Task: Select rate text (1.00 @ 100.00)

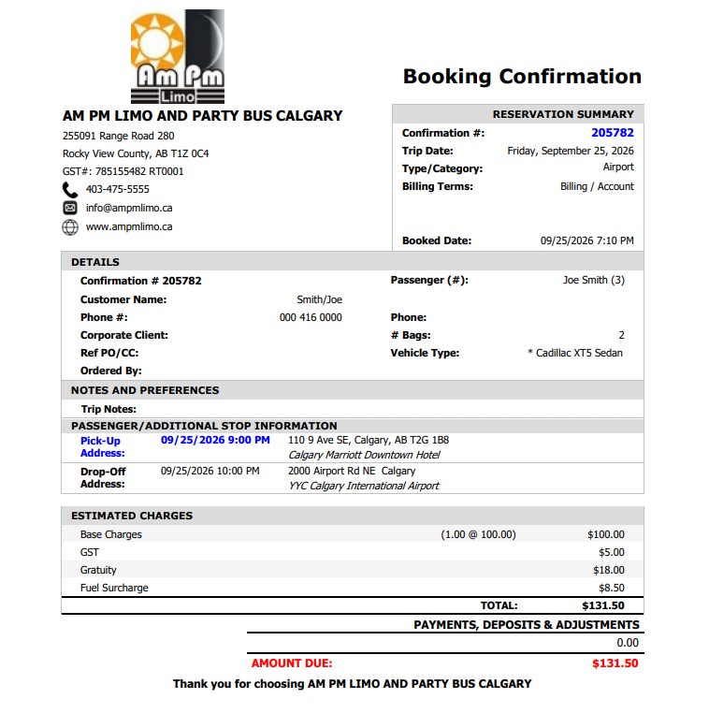Action: pyautogui.click(x=478, y=534)
